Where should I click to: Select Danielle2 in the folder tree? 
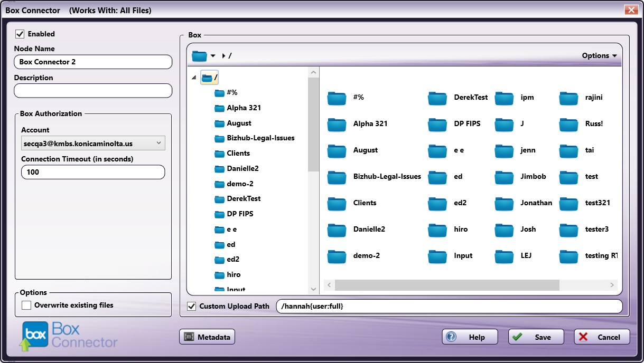[x=242, y=168]
